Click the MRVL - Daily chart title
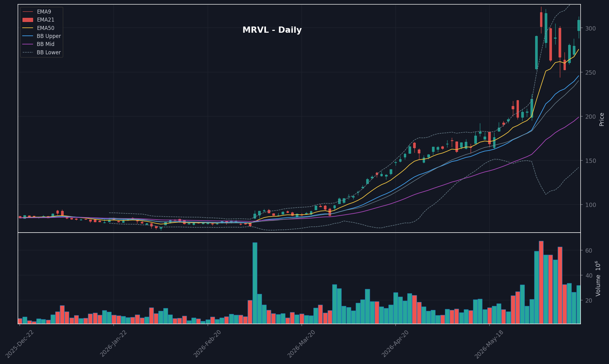The height and width of the screenshot is (364, 609). click(272, 30)
